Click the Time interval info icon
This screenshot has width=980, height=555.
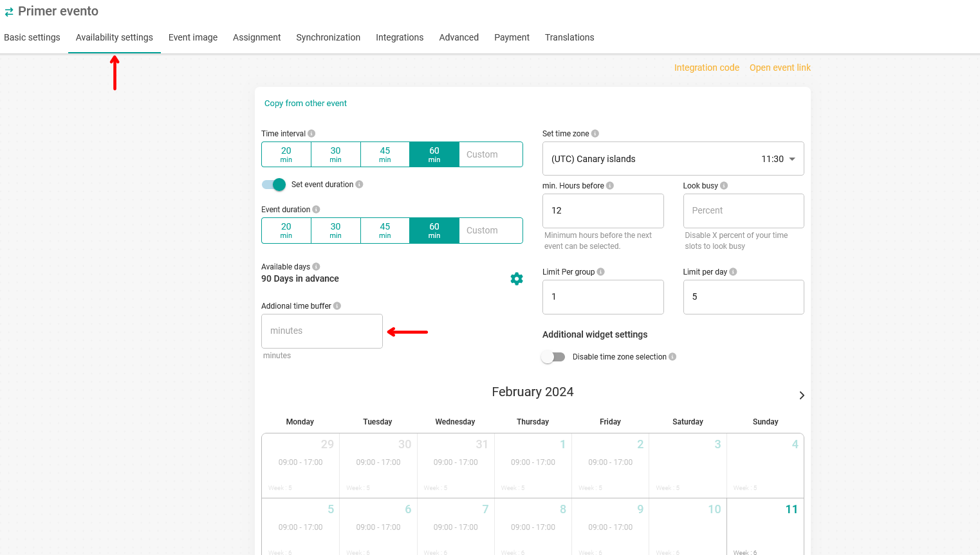coord(311,134)
